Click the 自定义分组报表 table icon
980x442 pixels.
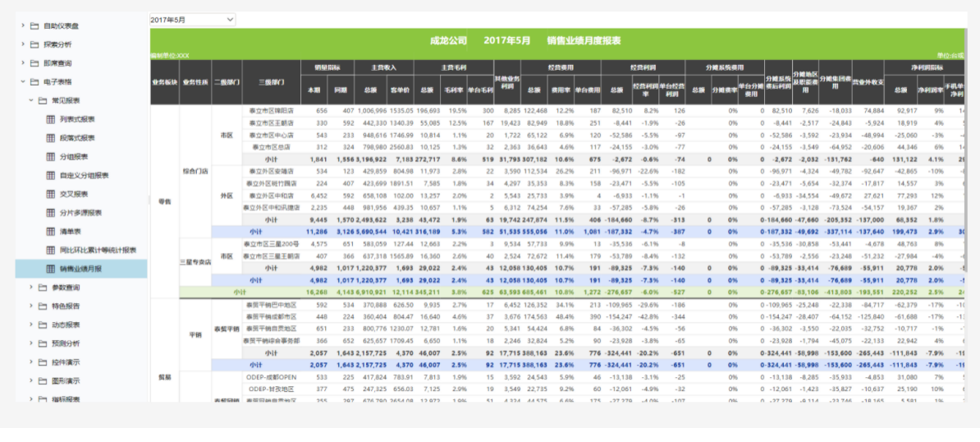pyautogui.click(x=51, y=176)
